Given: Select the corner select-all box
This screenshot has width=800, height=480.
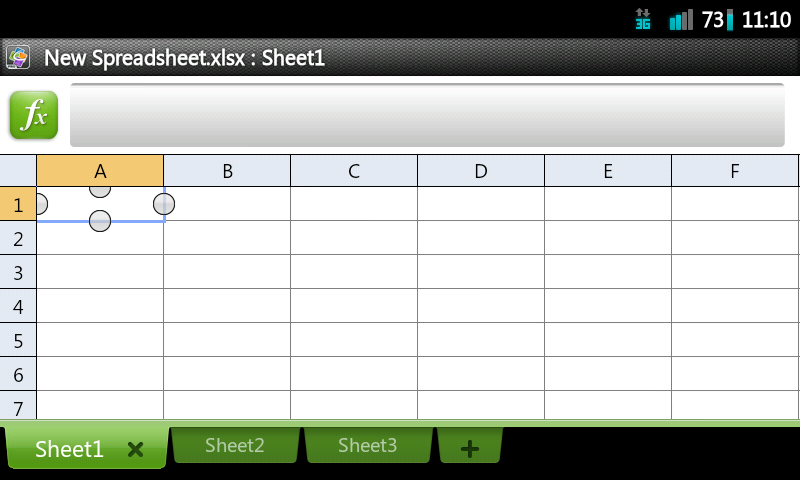Looking at the screenshot, I should pos(18,171).
